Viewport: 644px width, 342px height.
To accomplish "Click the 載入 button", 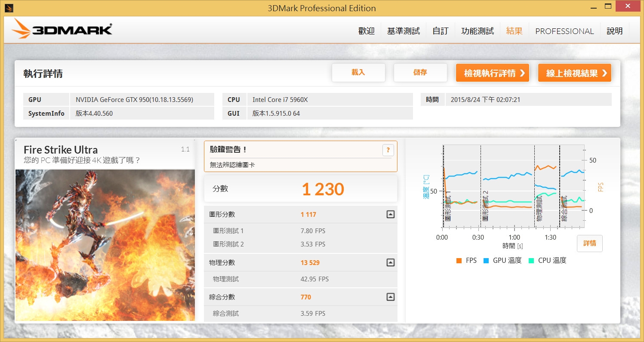I will tap(358, 73).
